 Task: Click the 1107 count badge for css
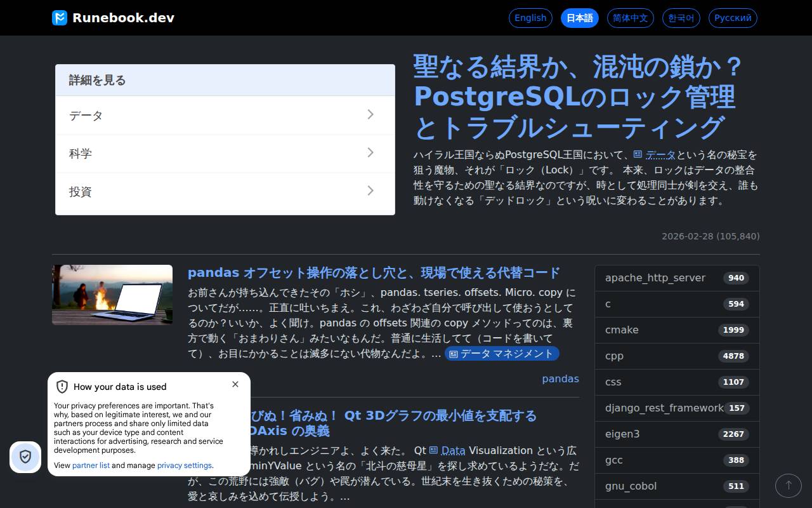(733, 382)
